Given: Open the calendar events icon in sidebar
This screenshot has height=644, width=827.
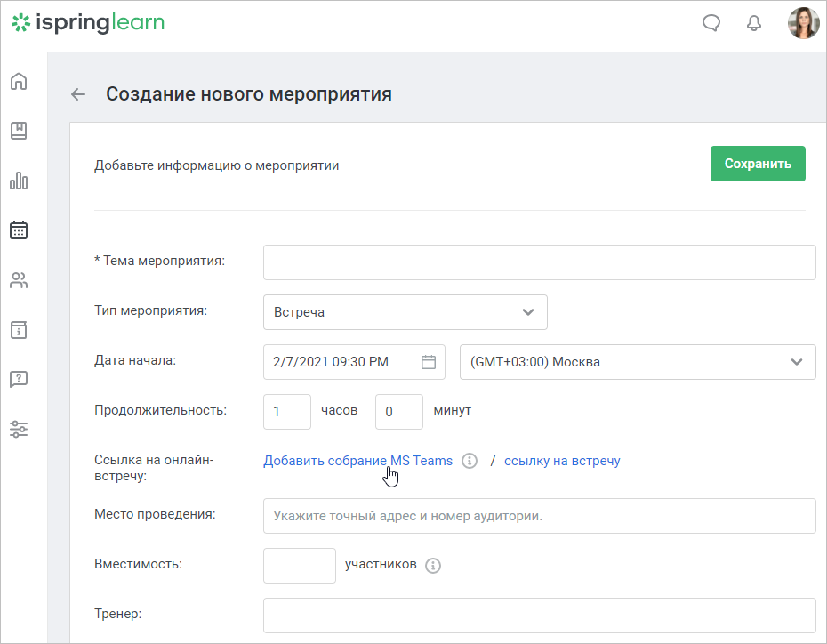Looking at the screenshot, I should 19,230.
